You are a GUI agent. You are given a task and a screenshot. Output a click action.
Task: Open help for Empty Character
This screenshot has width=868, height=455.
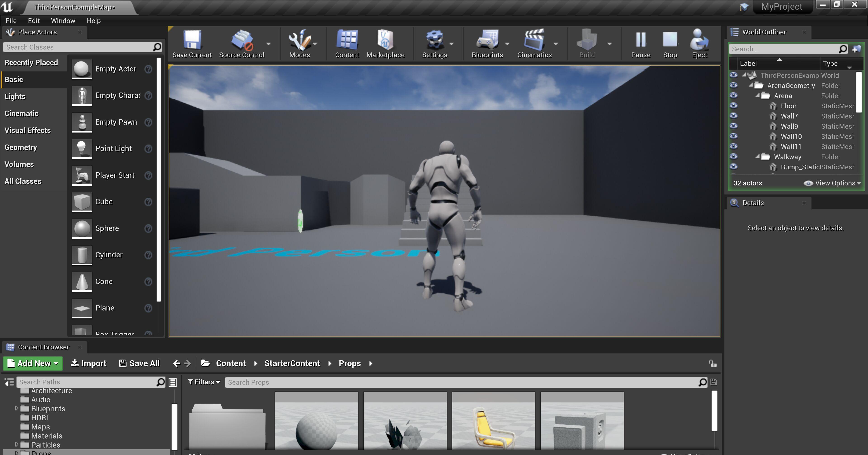148,96
